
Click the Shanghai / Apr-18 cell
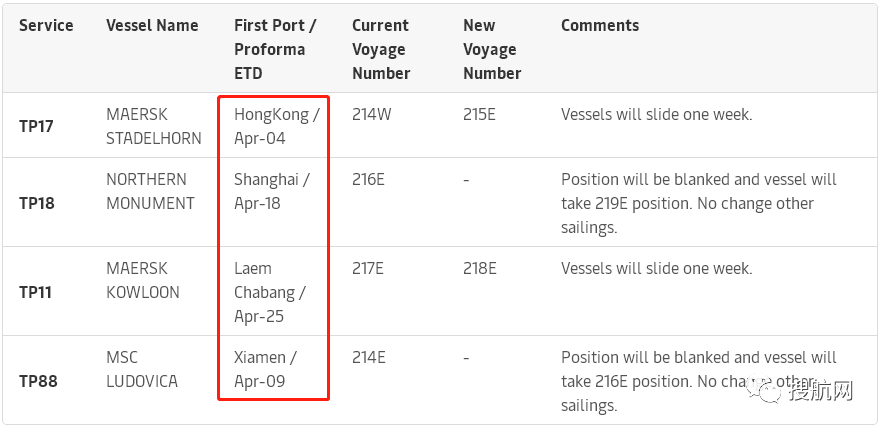coord(272,191)
